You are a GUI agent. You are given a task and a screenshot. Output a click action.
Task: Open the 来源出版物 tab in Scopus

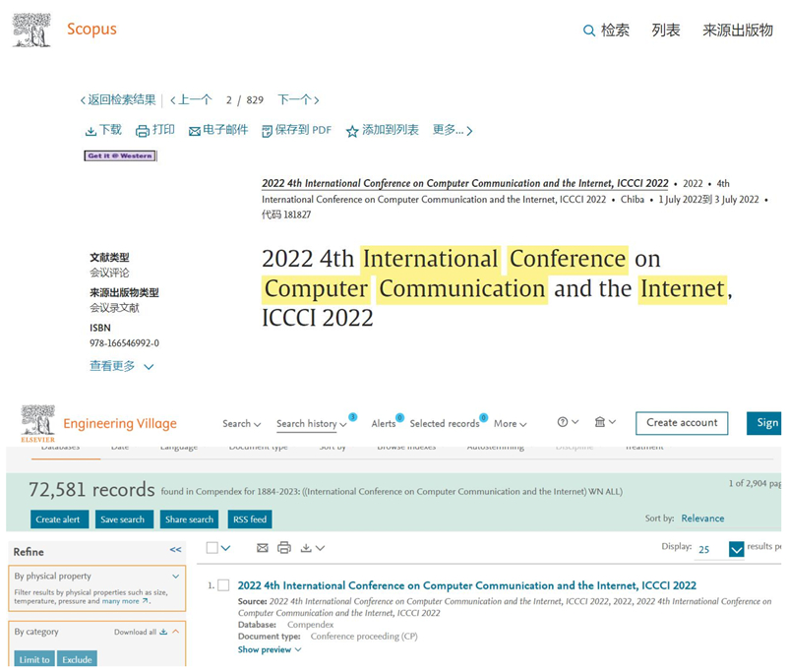click(x=737, y=31)
